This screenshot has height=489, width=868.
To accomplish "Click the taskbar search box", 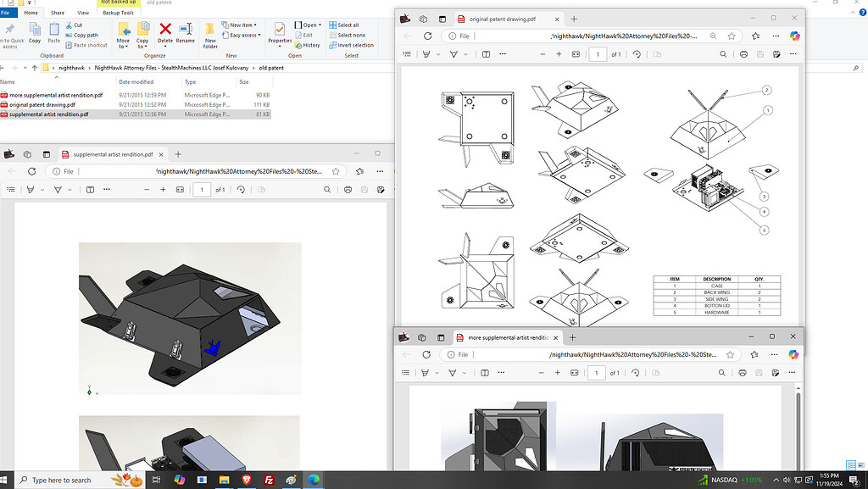I will click(59, 480).
